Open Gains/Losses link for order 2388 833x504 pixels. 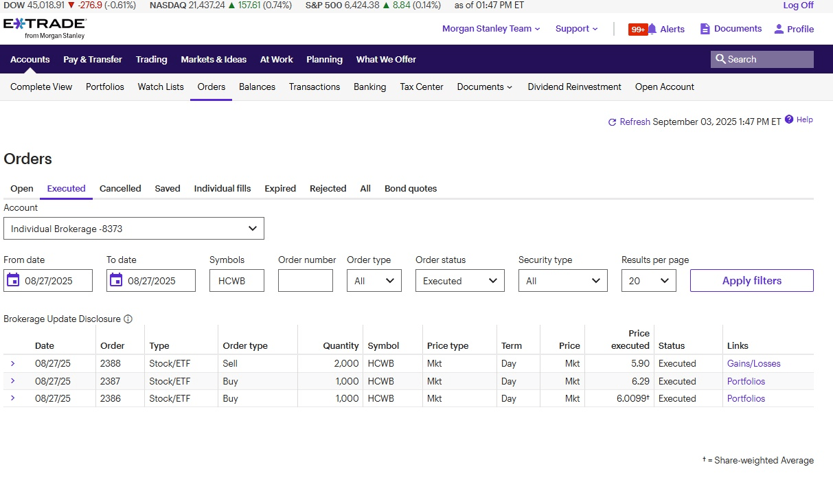tap(753, 364)
